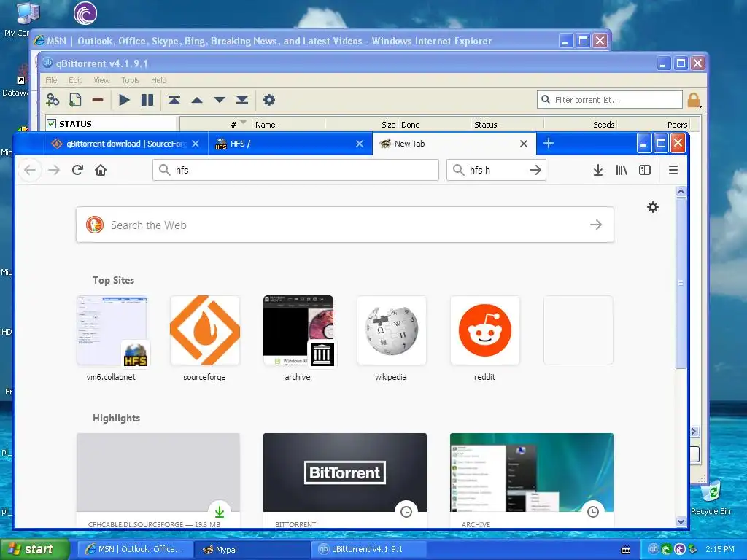Move torrent up in queue
This screenshot has width=747, height=560.
click(197, 100)
